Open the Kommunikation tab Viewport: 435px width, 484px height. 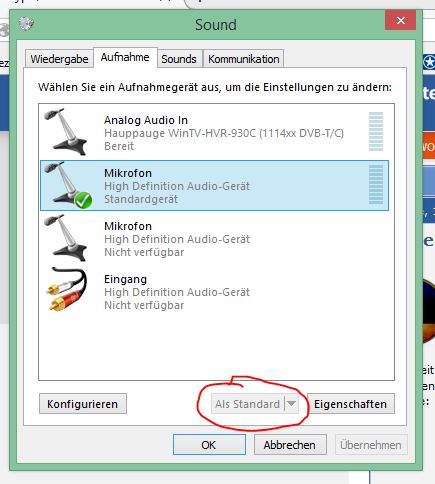coord(244,59)
